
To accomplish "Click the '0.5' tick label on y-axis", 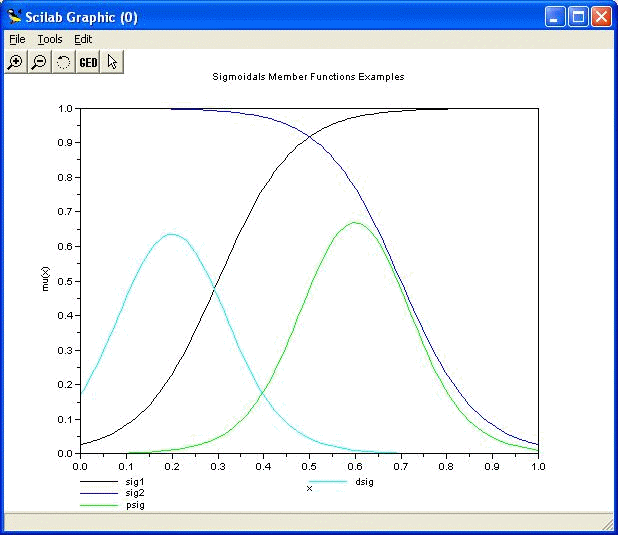I will [x=65, y=281].
